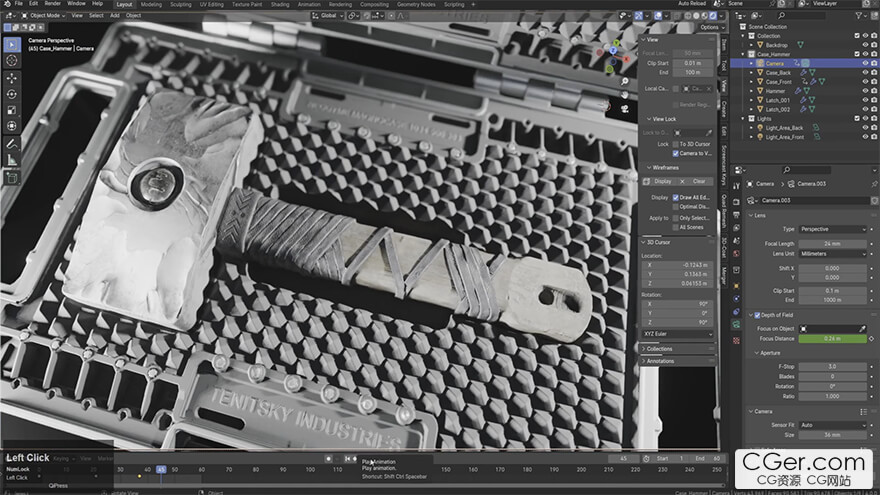Adjust the green Focus Distance field

pyautogui.click(x=833, y=339)
